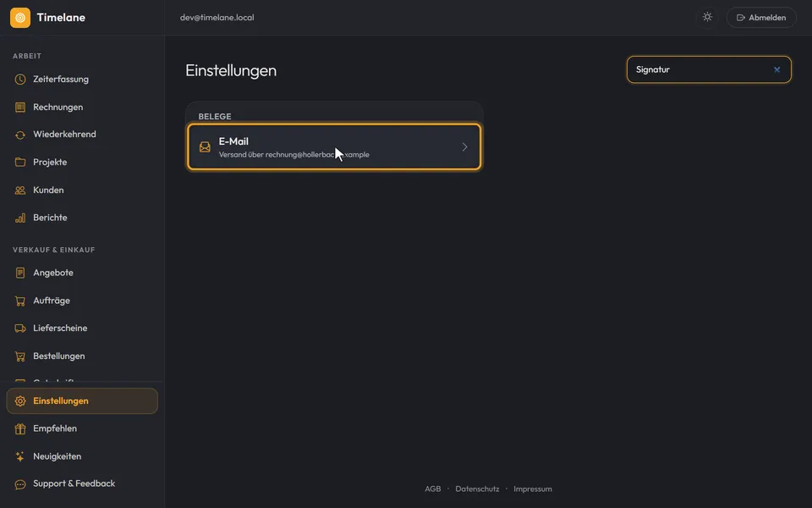Viewport: 812px width, 508px height.
Task: Click the Abmelden logout button
Action: click(x=761, y=18)
